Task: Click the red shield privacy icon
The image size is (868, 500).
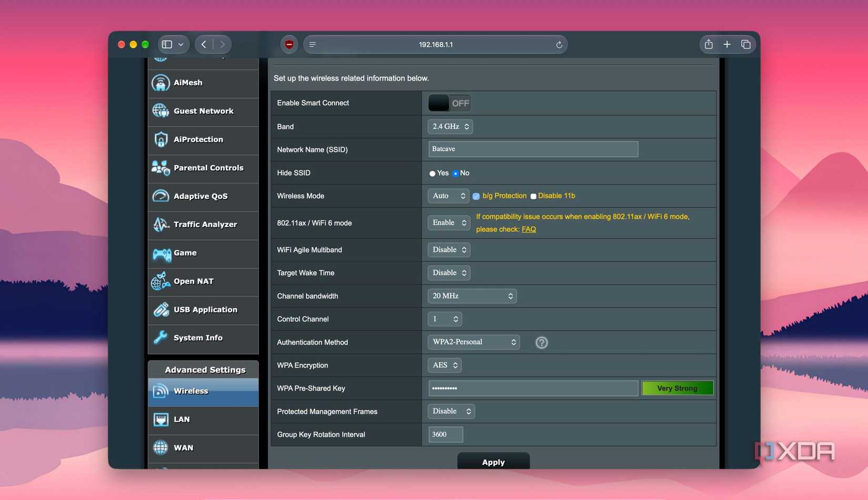Action: [289, 45]
